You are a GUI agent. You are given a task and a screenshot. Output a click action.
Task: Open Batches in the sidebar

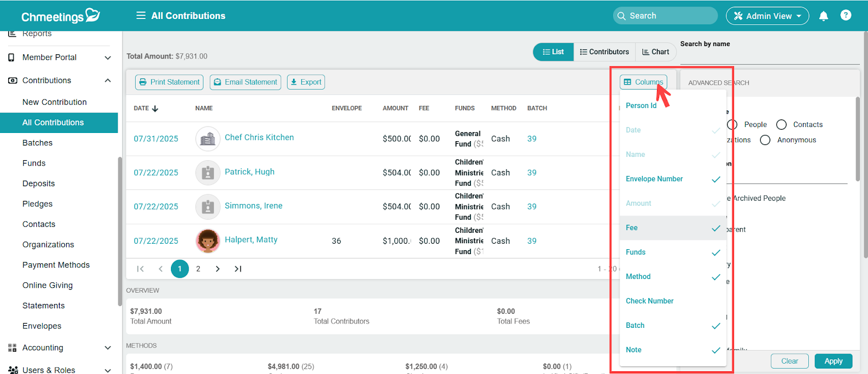click(37, 143)
